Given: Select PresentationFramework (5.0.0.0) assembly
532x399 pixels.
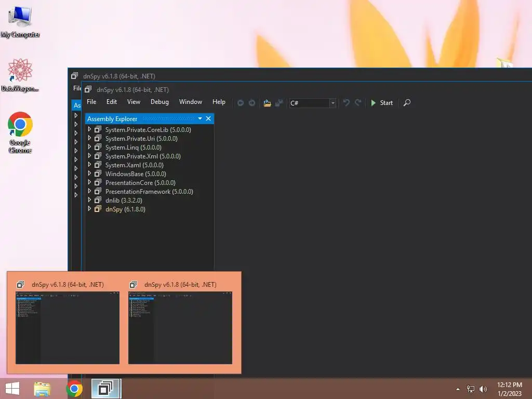Looking at the screenshot, I should [149, 191].
